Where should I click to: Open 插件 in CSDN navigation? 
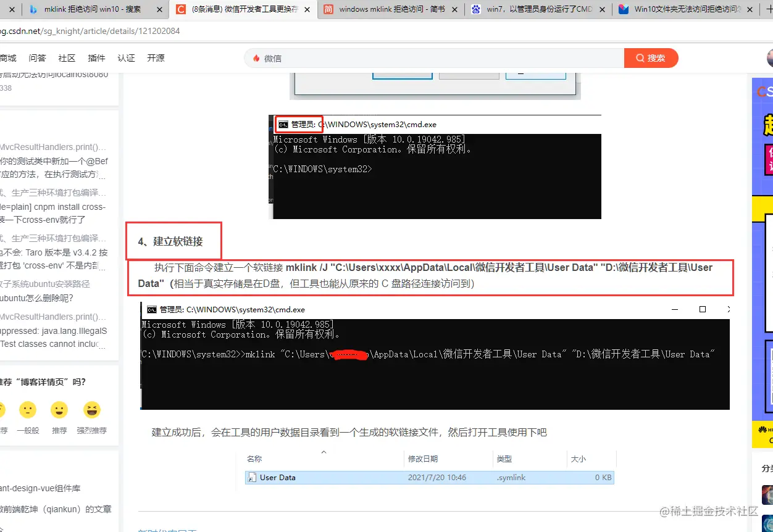pyautogui.click(x=97, y=58)
